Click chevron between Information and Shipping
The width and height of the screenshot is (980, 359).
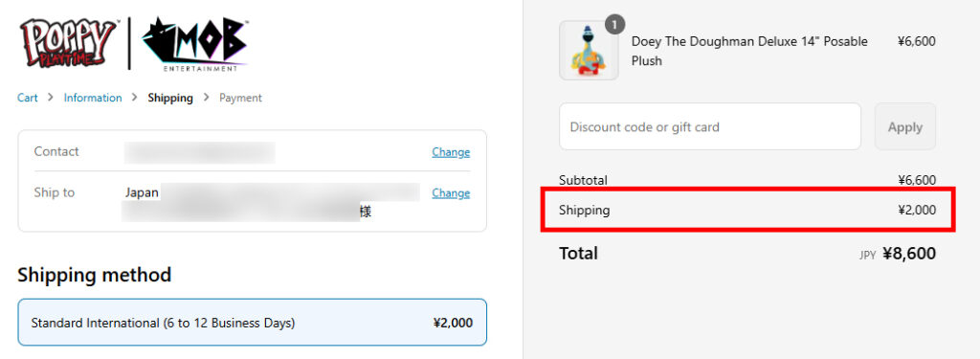click(135, 98)
